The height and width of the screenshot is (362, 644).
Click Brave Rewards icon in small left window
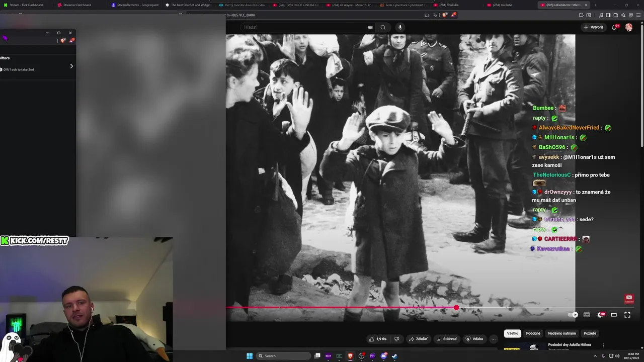(x=71, y=40)
